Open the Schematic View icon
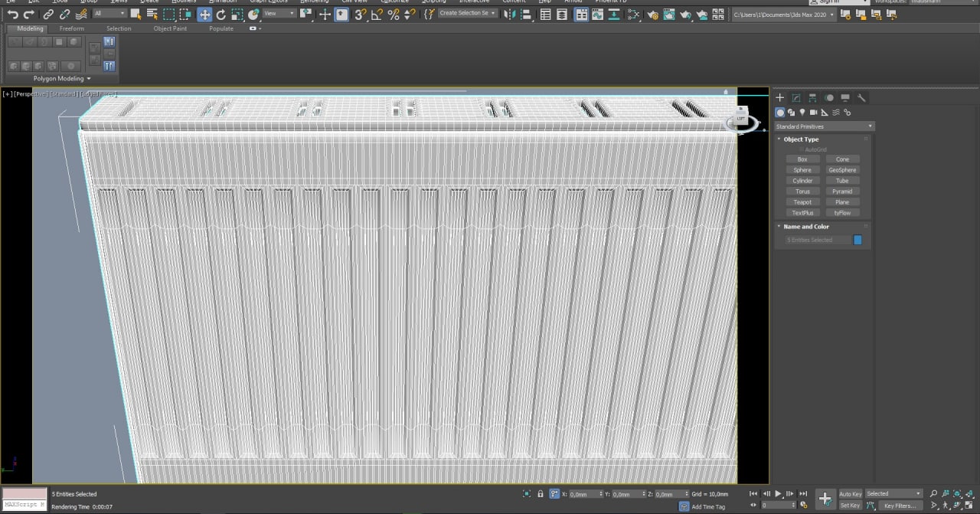The width and height of the screenshot is (980, 514). pos(614,14)
